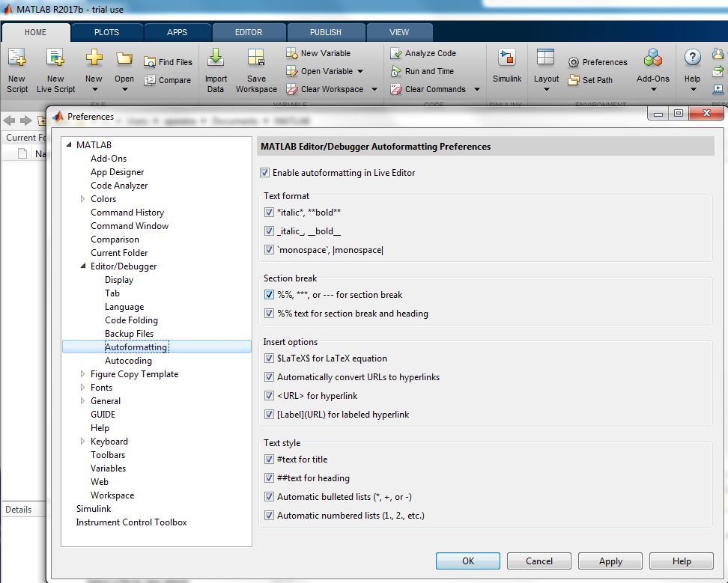The width and height of the screenshot is (728, 583).
Task: Open the Open Variable dropdown arrow
Action: tap(360, 71)
